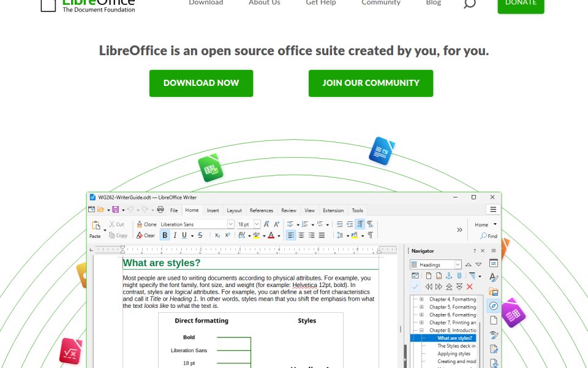Switch to the Extension tab
This screenshot has width=588, height=368.
coord(333,210)
